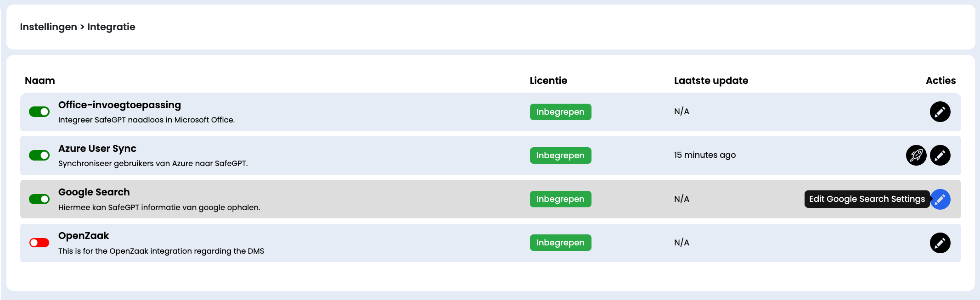Click the Laatste update column header
Image resolution: width=980 pixels, height=300 pixels.
(x=711, y=81)
